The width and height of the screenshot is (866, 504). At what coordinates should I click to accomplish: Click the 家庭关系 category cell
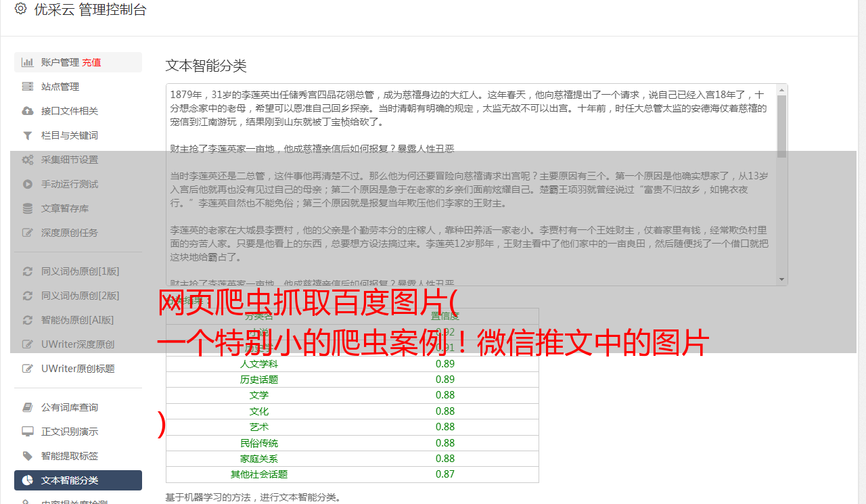coord(259,459)
